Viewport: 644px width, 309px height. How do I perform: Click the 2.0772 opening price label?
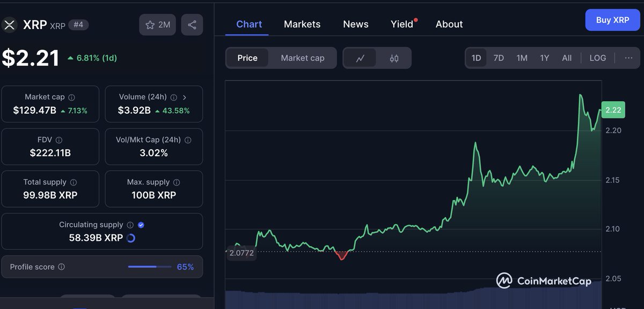241,252
